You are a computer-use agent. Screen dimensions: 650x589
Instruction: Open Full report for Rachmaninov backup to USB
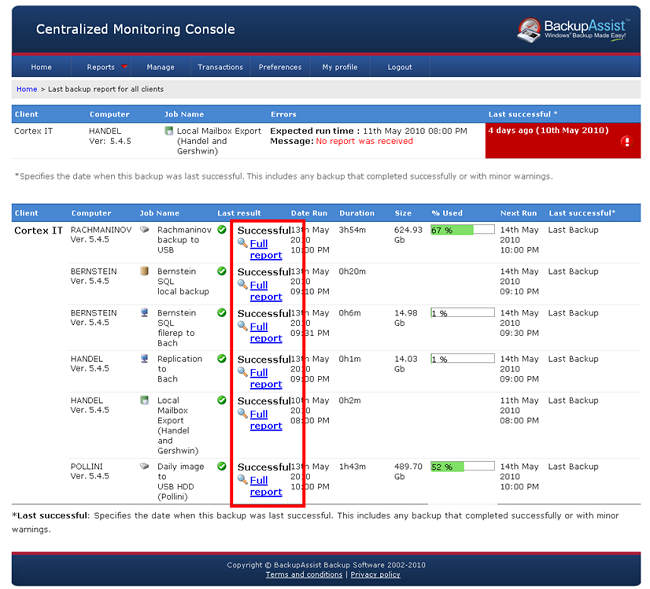(x=266, y=249)
